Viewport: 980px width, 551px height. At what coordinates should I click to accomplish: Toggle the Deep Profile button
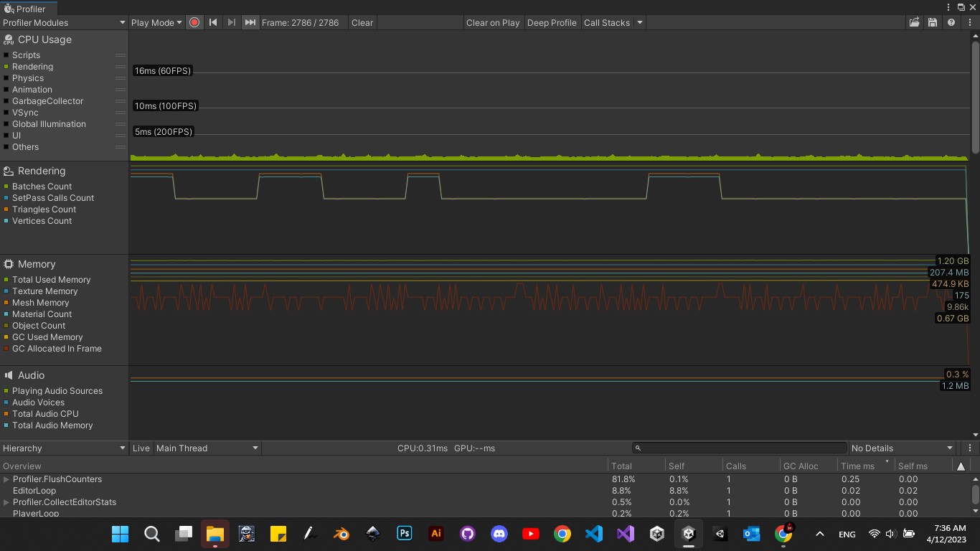click(552, 22)
